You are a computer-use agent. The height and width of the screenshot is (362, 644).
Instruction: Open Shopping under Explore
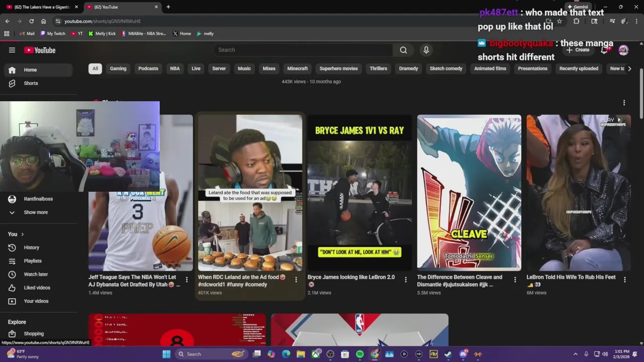point(38,333)
